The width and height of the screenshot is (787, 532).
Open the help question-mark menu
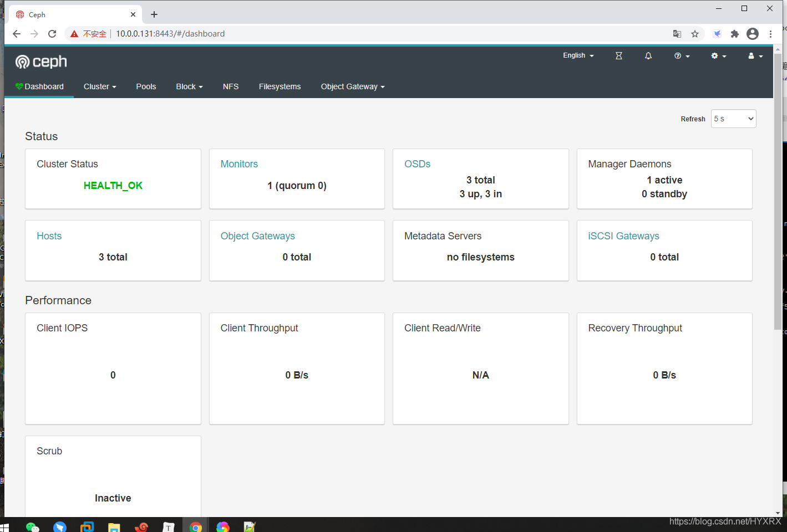click(682, 56)
